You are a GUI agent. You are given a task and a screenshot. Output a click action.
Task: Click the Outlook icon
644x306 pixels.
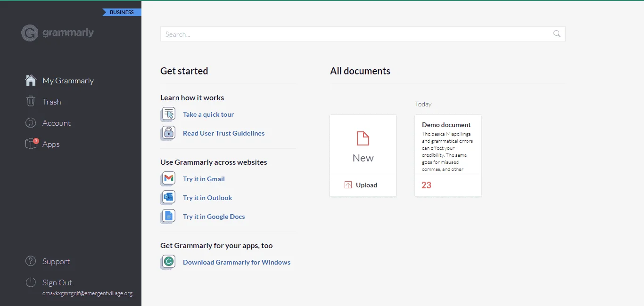[x=168, y=197]
